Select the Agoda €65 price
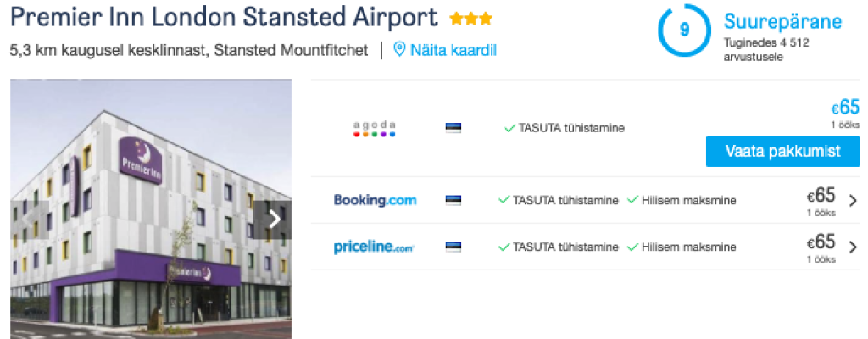The width and height of the screenshot is (868, 339). [845, 108]
